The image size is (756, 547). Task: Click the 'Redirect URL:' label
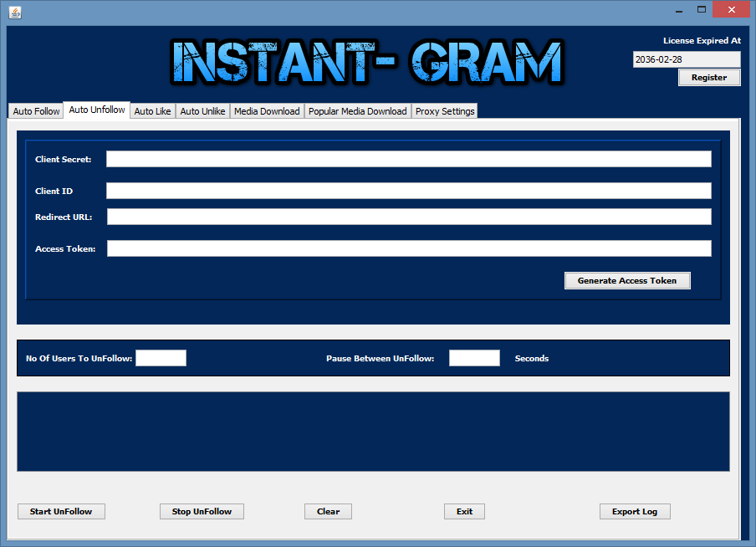point(64,217)
